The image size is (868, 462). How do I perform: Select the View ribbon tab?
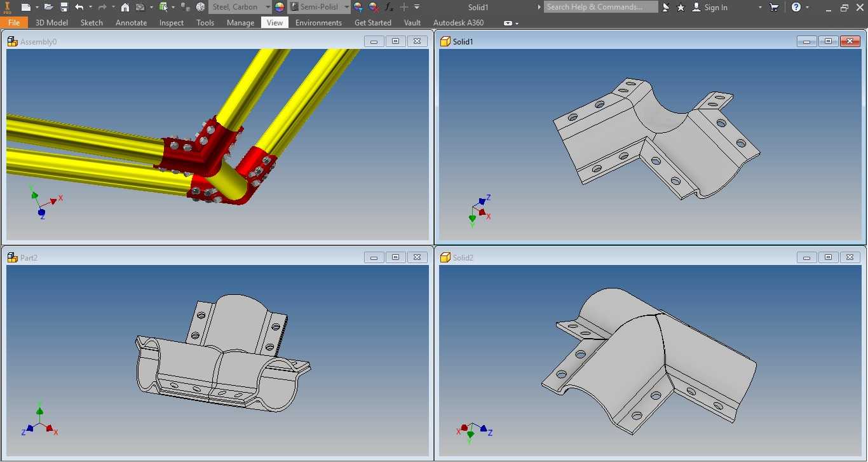point(275,22)
